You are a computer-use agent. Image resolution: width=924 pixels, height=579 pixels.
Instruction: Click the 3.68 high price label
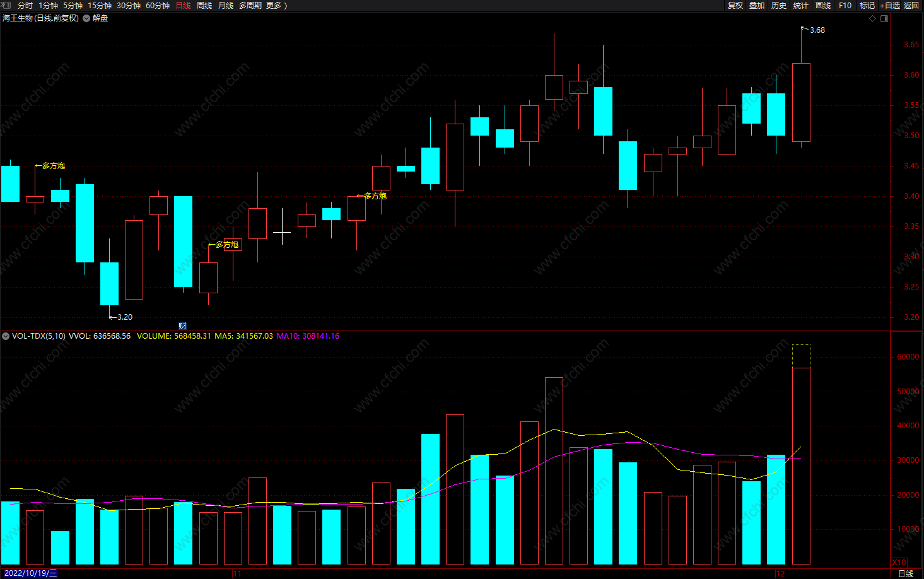click(817, 30)
